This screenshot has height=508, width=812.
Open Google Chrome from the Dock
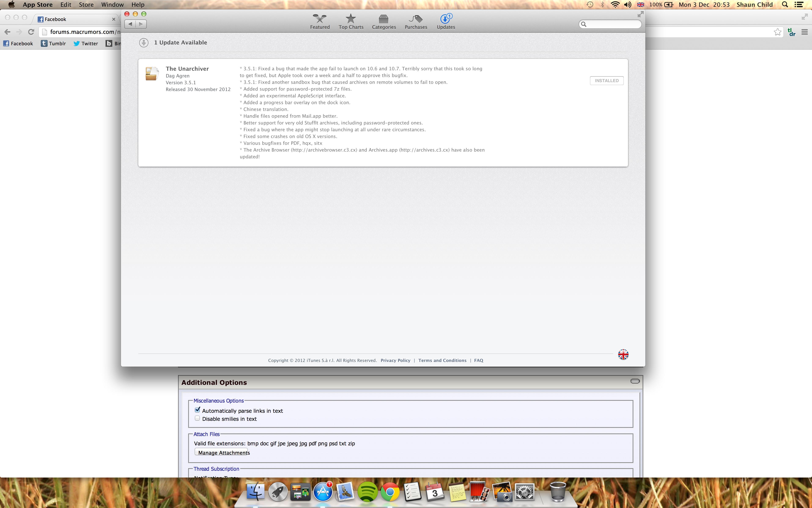[390, 492]
